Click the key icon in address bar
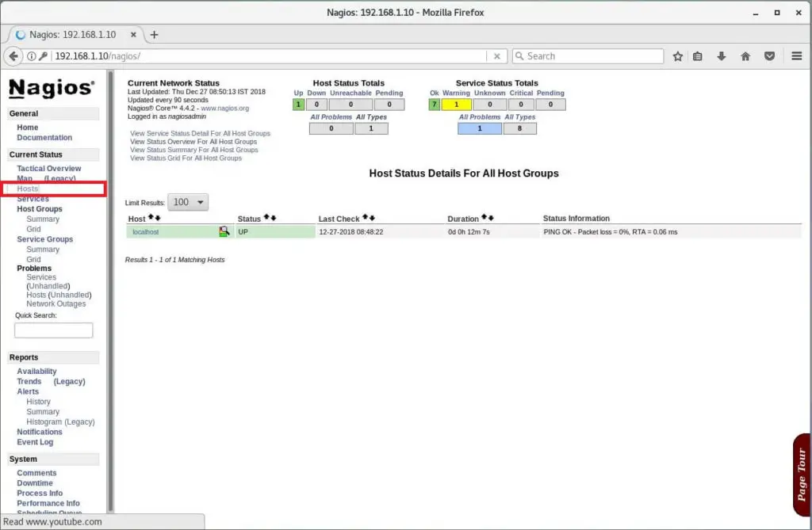The height and width of the screenshot is (530, 812). tap(43, 56)
